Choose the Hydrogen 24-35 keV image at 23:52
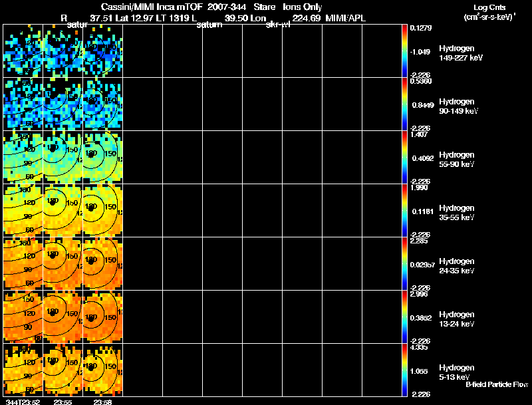Image resolution: width=532 pixels, height=405 pixels. 23,263
